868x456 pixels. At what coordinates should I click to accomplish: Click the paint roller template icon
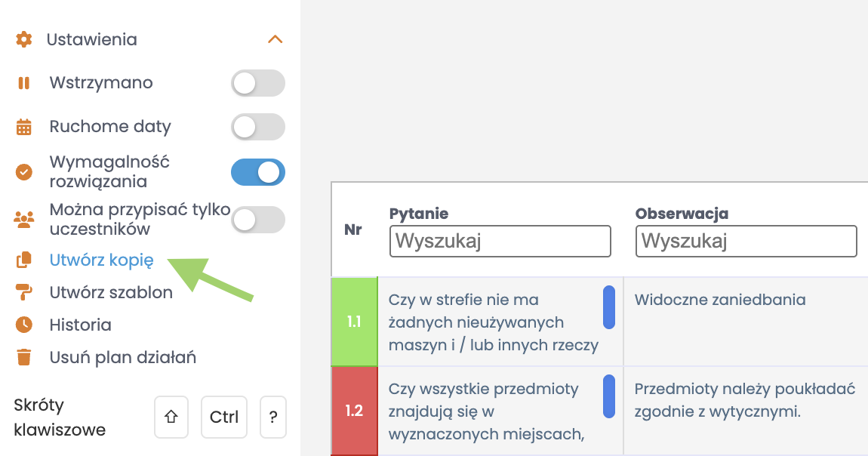tap(24, 292)
